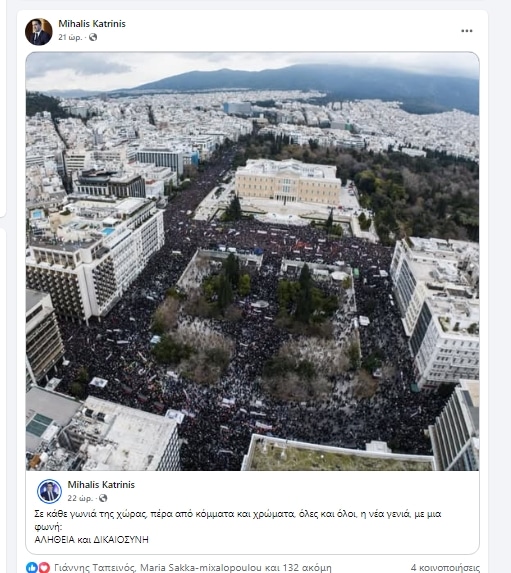Click the blue Like reaction icon
511x573 pixels.
[32, 568]
